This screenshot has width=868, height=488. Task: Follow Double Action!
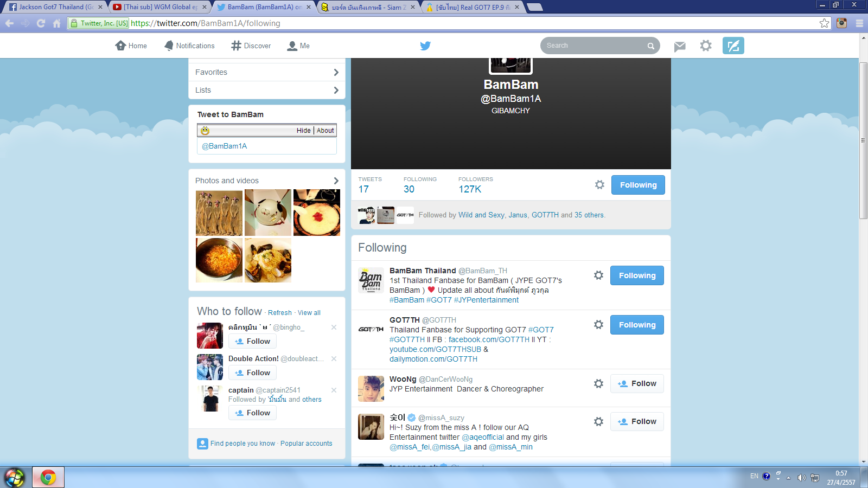(x=252, y=373)
